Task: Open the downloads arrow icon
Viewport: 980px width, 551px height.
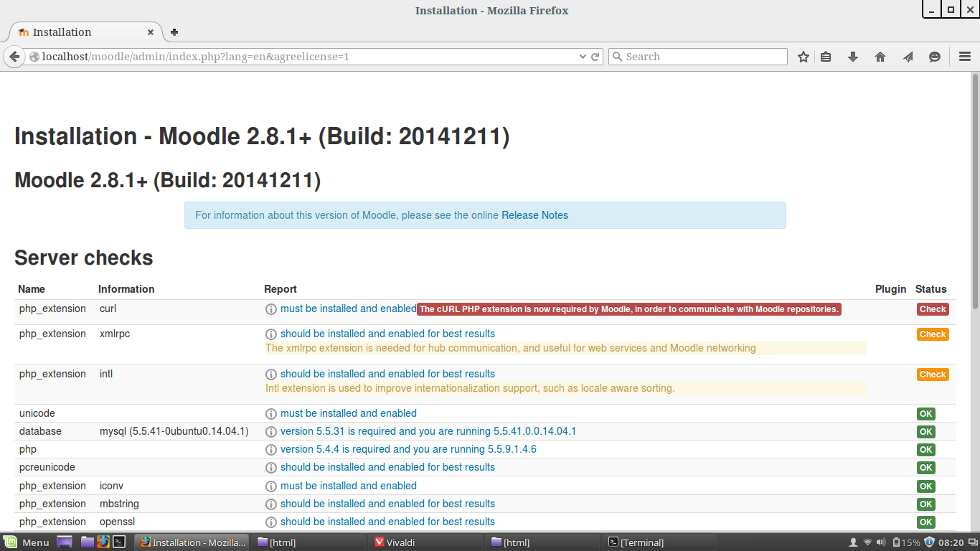Action: [x=853, y=57]
